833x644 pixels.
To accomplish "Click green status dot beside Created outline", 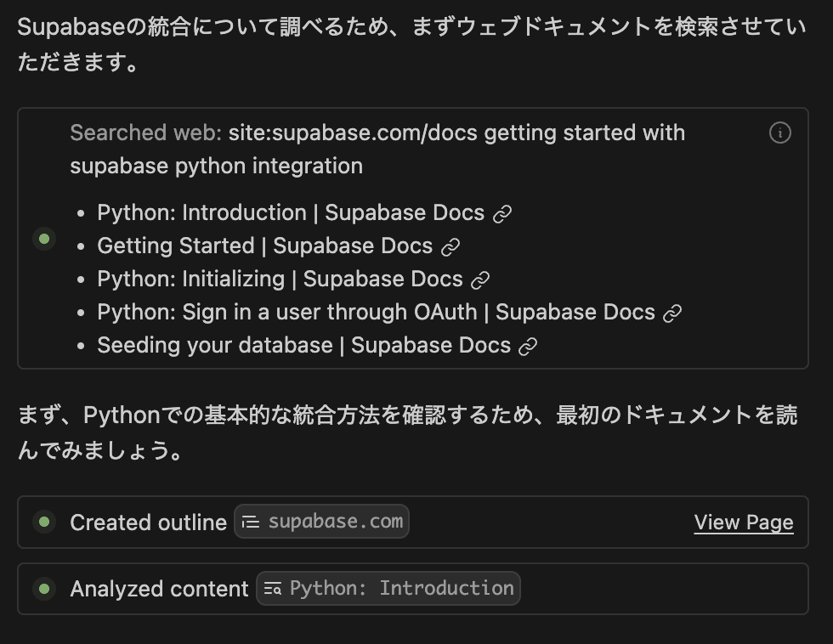I will (x=43, y=522).
